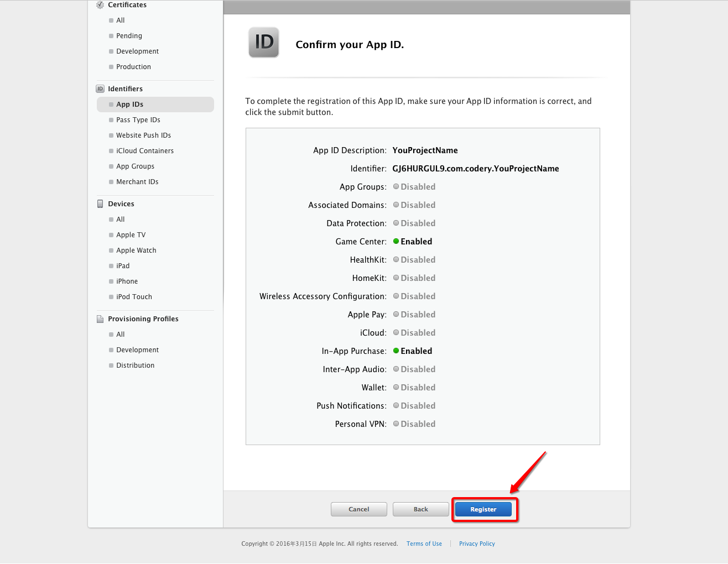Cancel the App ID registration

pyautogui.click(x=359, y=509)
